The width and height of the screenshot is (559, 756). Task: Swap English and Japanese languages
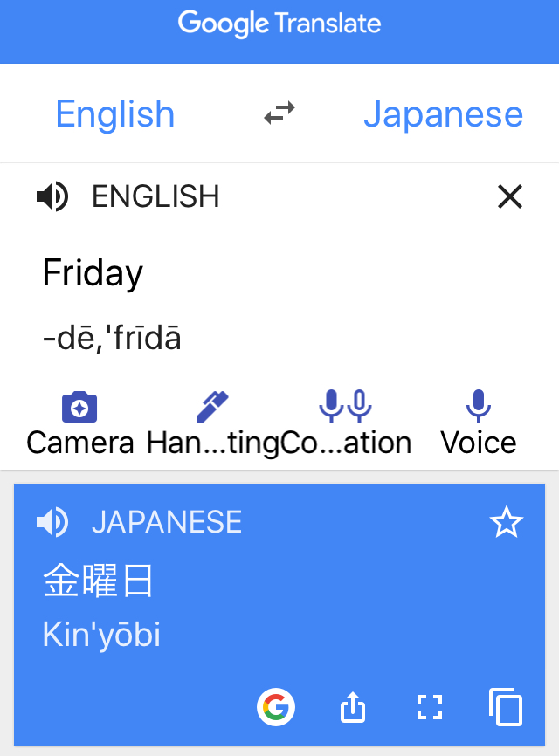pyautogui.click(x=279, y=113)
